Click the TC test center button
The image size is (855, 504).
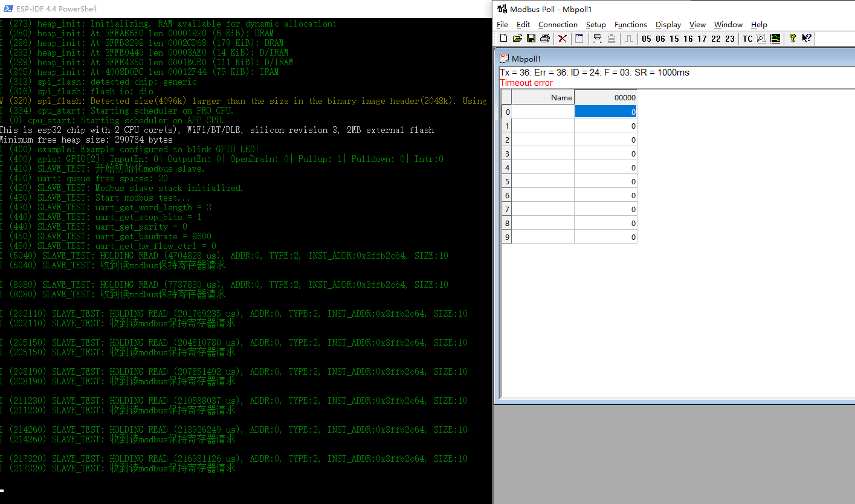747,39
